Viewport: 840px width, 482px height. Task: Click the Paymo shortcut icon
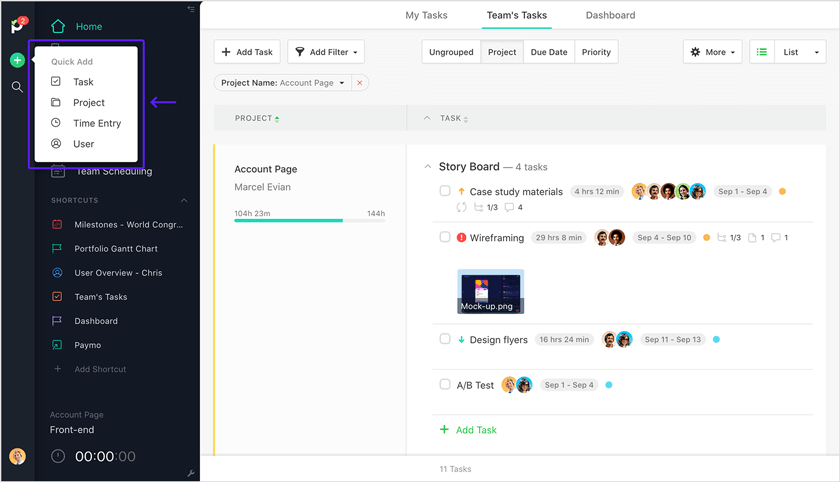[57, 345]
